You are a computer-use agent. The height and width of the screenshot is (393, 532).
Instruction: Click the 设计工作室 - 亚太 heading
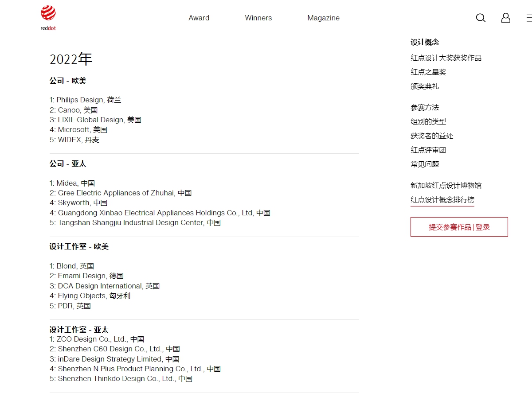coord(79,330)
